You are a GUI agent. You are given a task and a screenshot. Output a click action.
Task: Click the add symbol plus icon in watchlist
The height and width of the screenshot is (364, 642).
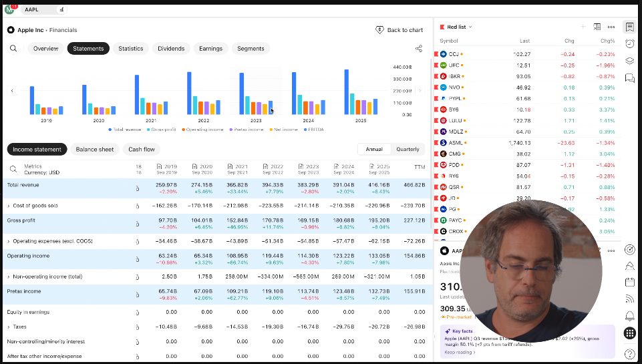point(583,27)
